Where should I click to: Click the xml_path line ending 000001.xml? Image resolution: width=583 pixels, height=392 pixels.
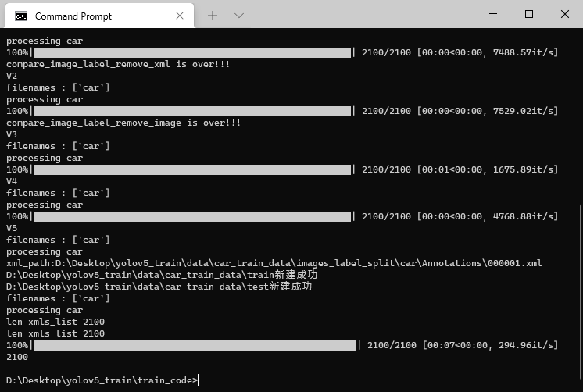(x=274, y=263)
